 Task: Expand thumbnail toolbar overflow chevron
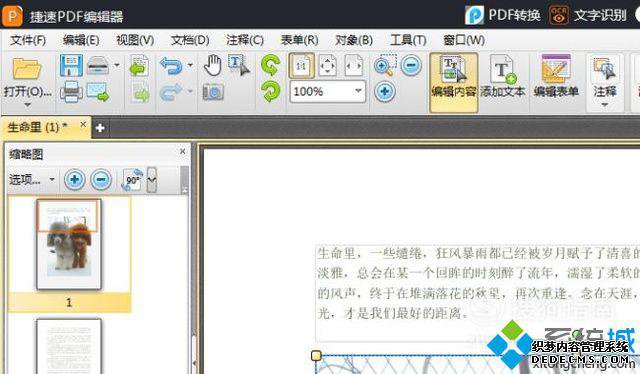[151, 180]
